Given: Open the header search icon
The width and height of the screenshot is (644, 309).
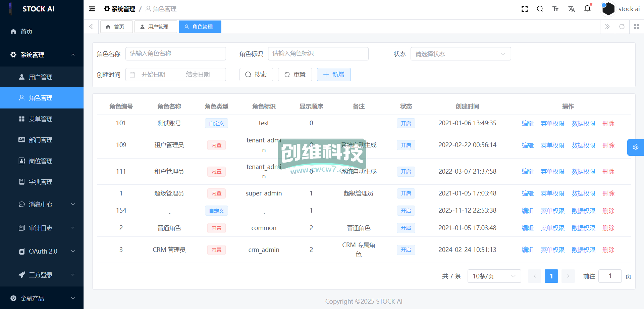Looking at the screenshot, I should pyautogui.click(x=540, y=9).
